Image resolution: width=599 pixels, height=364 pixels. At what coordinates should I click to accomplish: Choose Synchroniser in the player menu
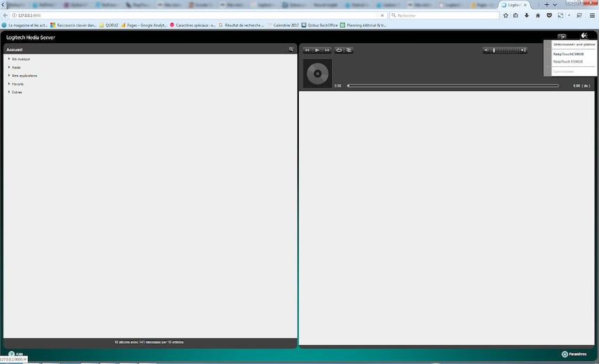[564, 72]
